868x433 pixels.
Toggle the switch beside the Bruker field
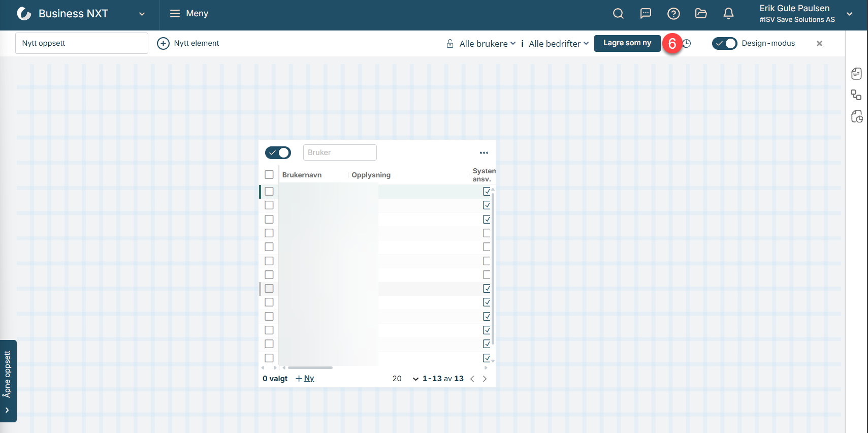(x=278, y=152)
